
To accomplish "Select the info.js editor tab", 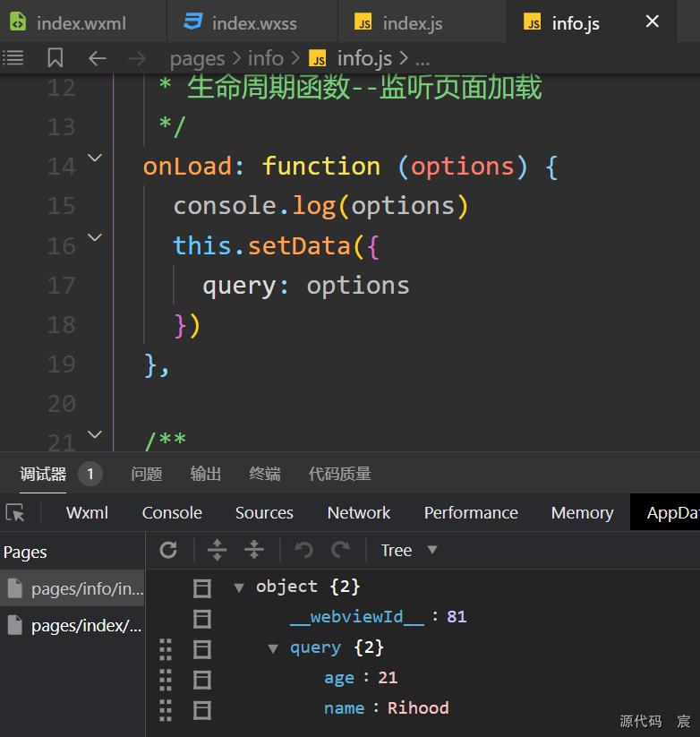I will (x=575, y=21).
